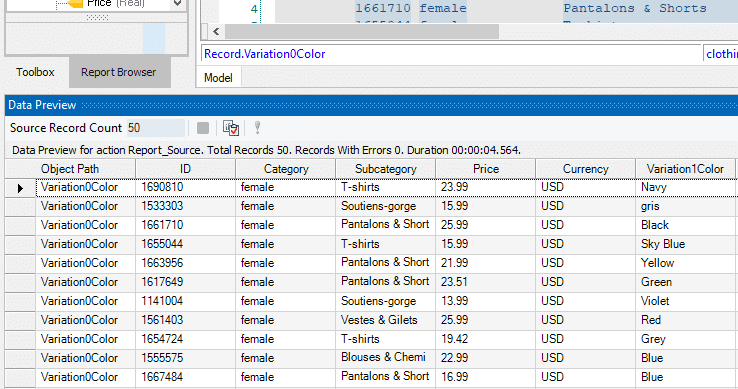This screenshot has width=738, height=389.
Task: Select ID cell 1663956
Action: (x=185, y=263)
